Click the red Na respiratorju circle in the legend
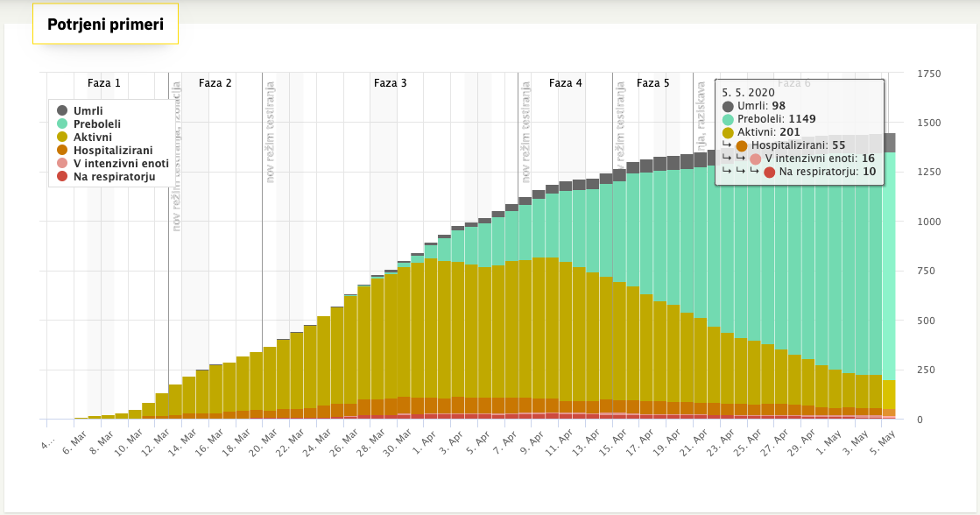This screenshot has height=515, width=980. (x=62, y=176)
